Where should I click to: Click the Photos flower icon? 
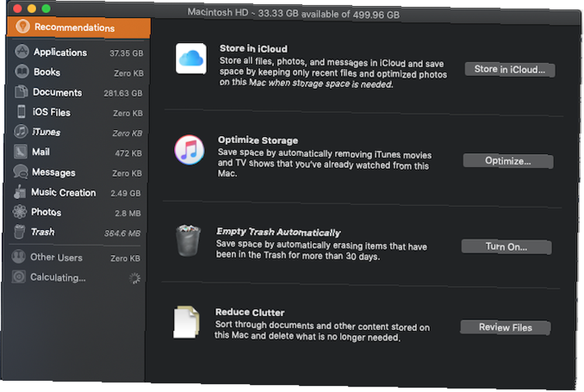(19, 211)
